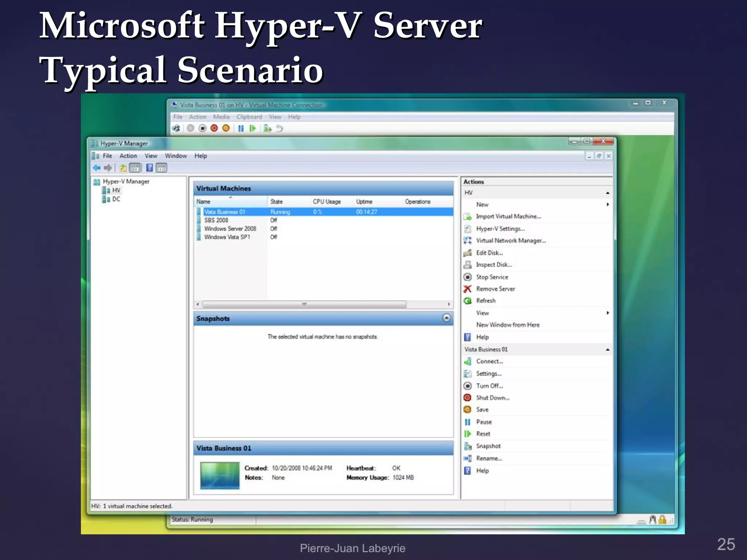Open Media menu in Virtual Machine Connection window
The image size is (747, 560).
tap(221, 117)
